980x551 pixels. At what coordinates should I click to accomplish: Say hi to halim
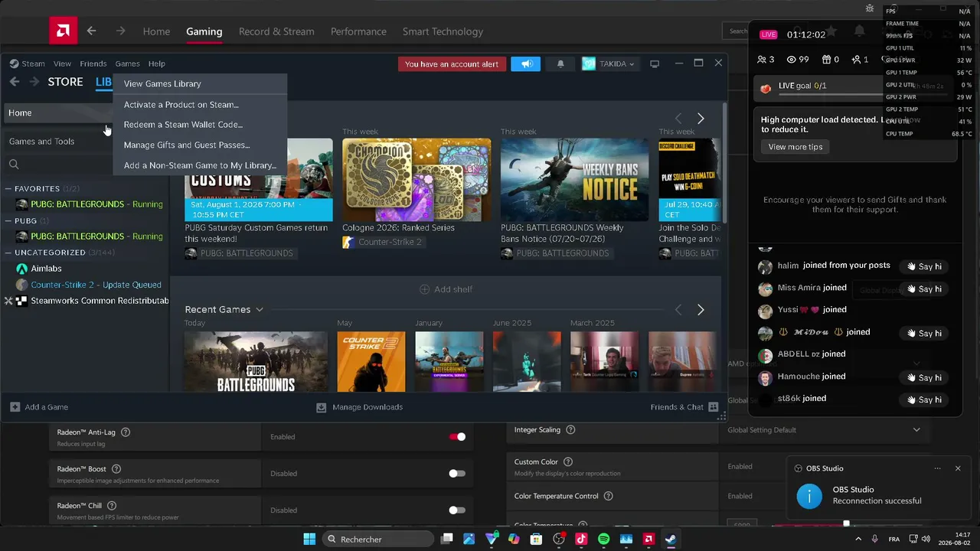(x=923, y=266)
